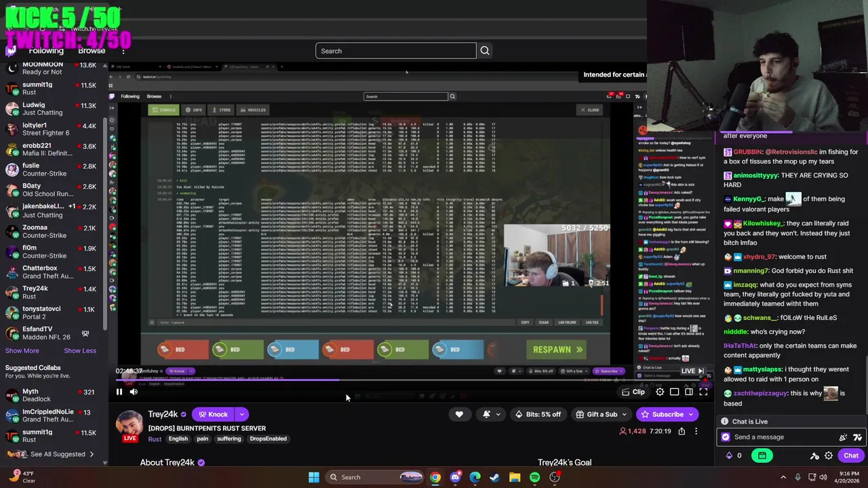
Task: Jump to LIVE in the player
Action: point(692,371)
